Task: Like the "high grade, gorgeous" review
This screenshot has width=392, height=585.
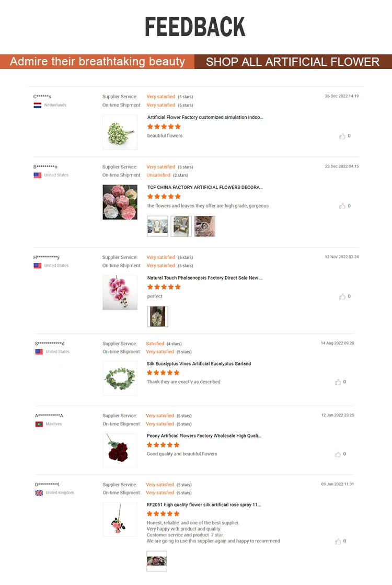Action: pos(342,206)
